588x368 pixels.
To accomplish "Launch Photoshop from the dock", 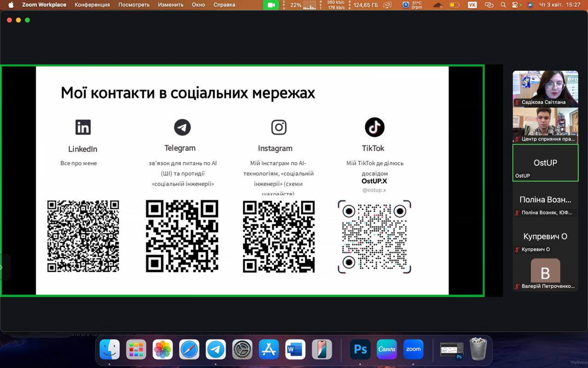I will 360,350.
